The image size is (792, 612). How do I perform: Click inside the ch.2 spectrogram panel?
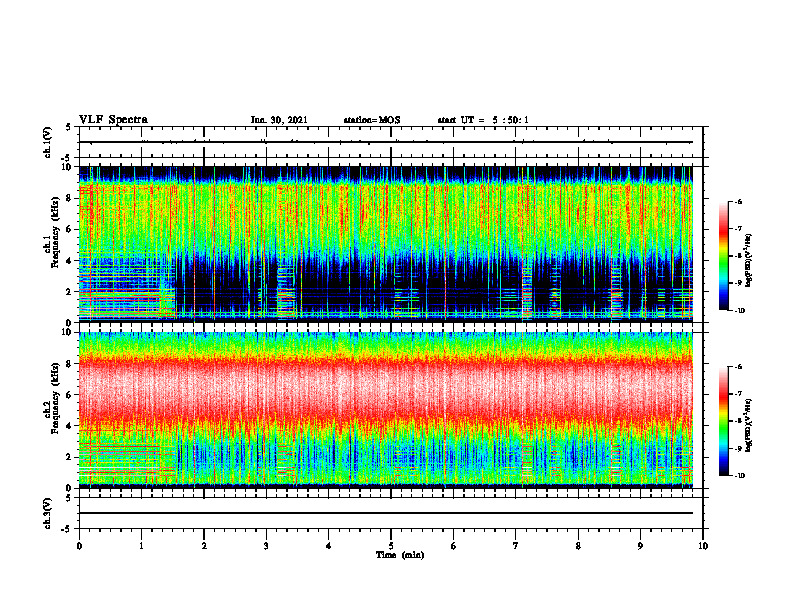pyautogui.click(x=386, y=410)
